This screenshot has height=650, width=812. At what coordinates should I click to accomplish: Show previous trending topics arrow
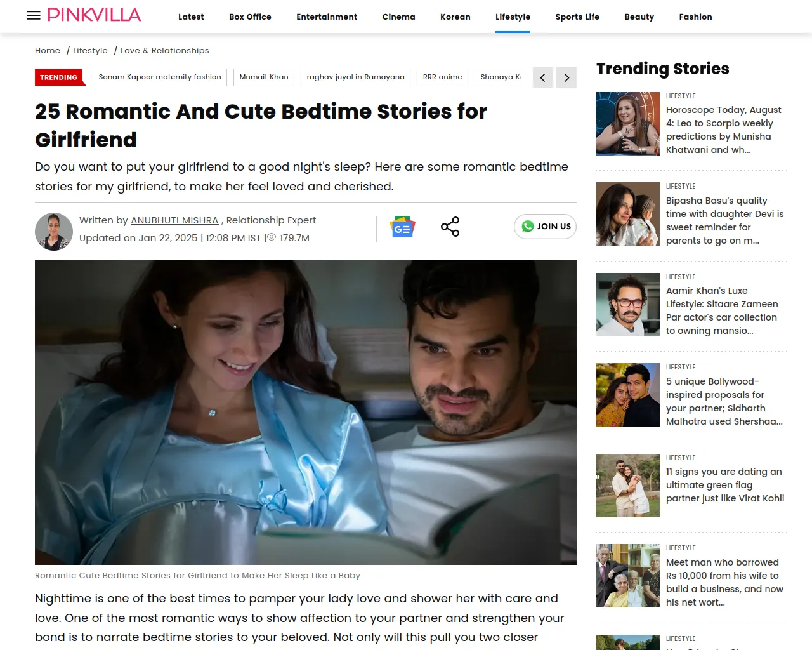coord(543,77)
